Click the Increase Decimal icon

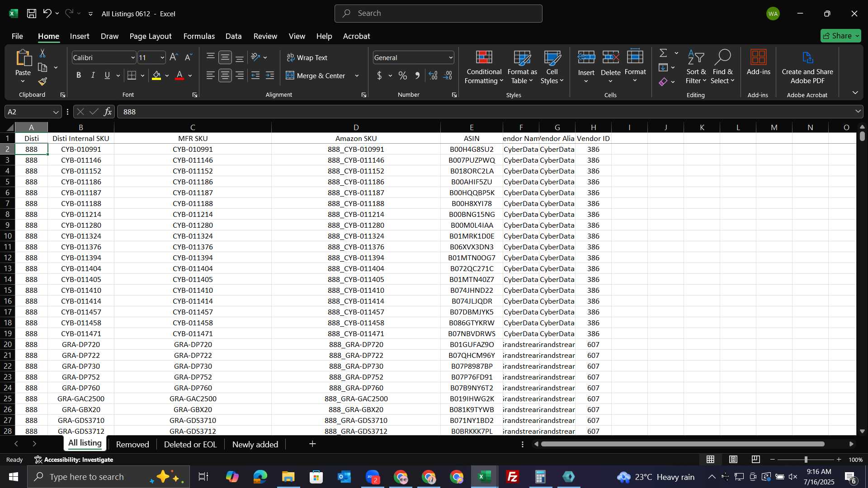[x=433, y=75]
